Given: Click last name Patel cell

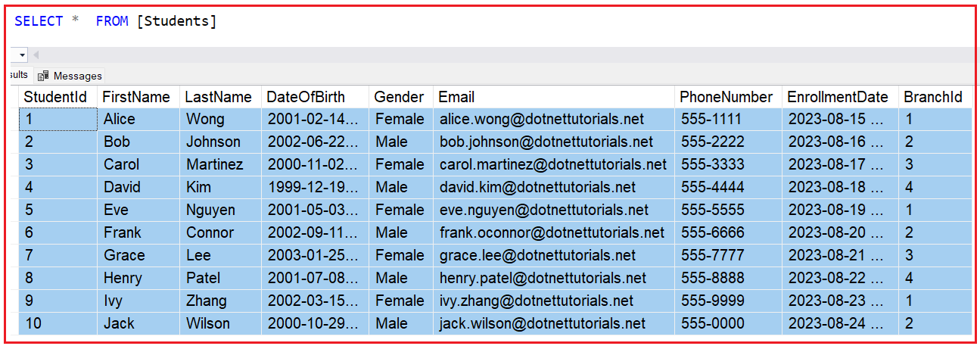Looking at the screenshot, I should 220,278.
